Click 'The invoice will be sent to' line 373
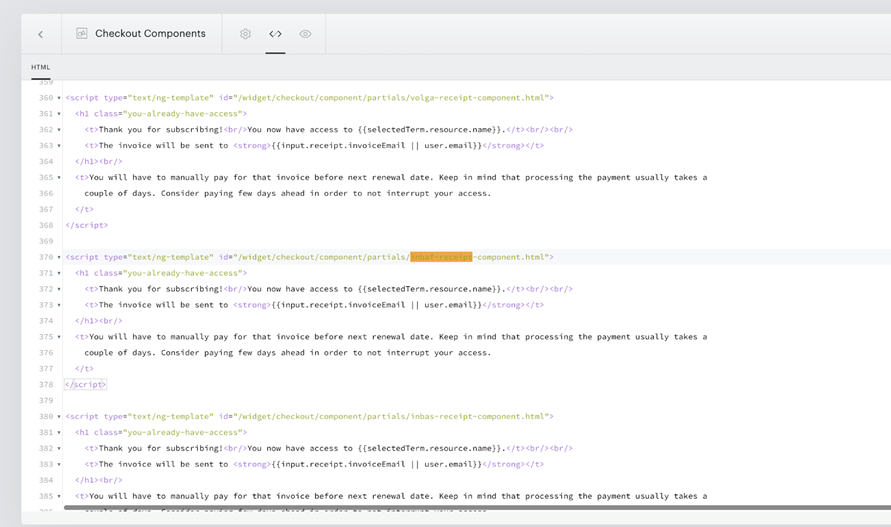This screenshot has width=891, height=527. tap(163, 305)
